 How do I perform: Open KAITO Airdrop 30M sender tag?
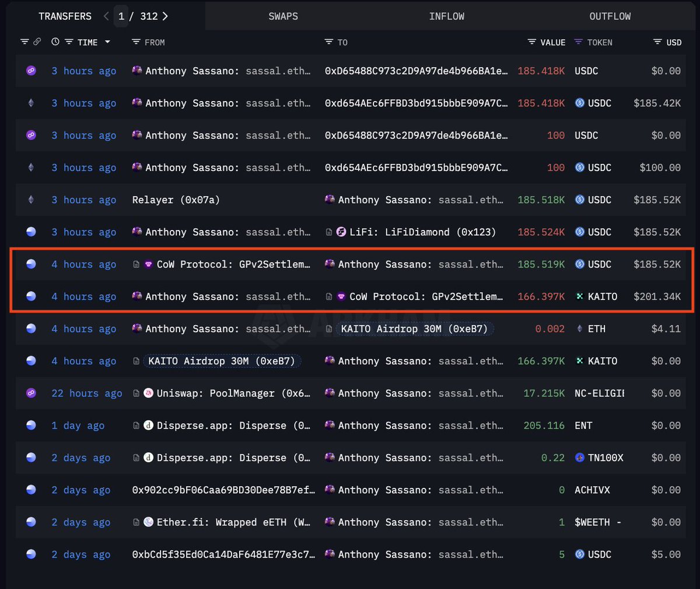pyautogui.click(x=222, y=361)
